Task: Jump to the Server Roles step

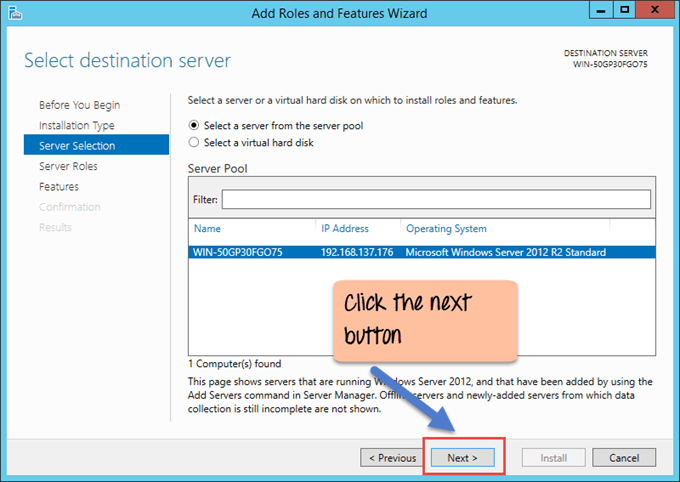Action: tap(67, 166)
